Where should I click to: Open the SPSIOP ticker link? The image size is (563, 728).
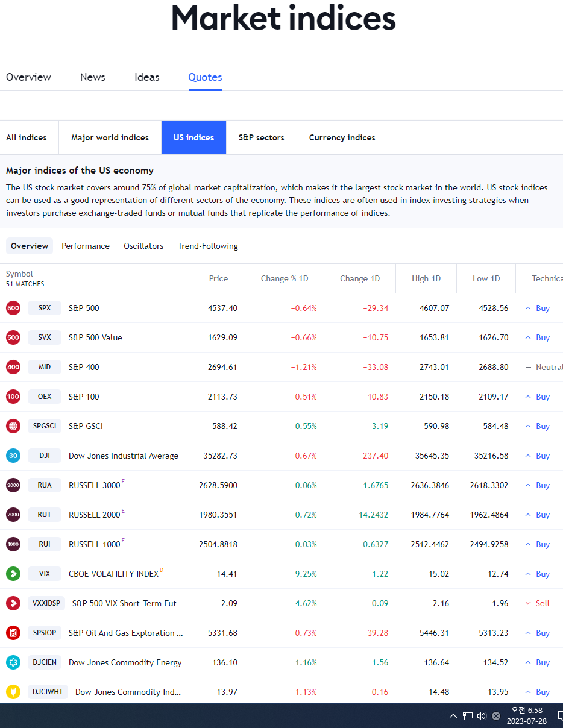(x=45, y=633)
